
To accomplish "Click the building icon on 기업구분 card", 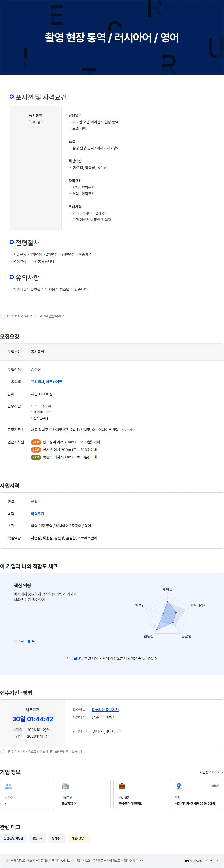I will click(x=65, y=786).
